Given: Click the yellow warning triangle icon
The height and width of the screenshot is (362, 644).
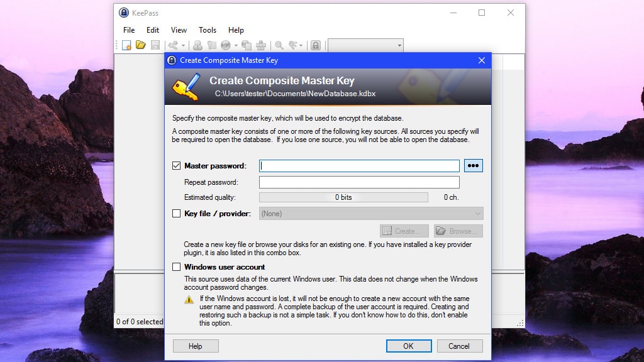Looking at the screenshot, I should tap(189, 300).
